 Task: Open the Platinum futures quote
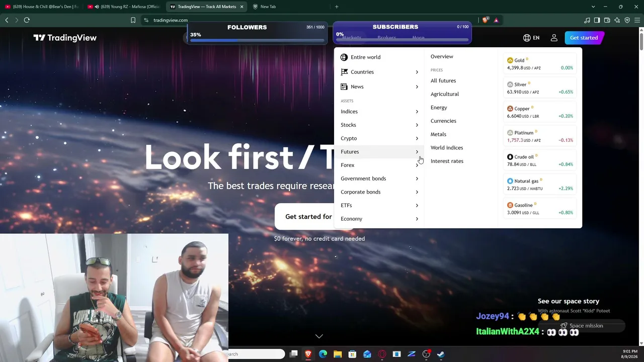click(x=540, y=136)
